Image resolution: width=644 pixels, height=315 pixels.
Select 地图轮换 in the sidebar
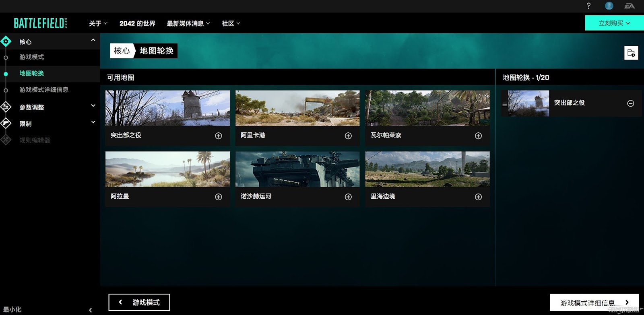tap(32, 73)
